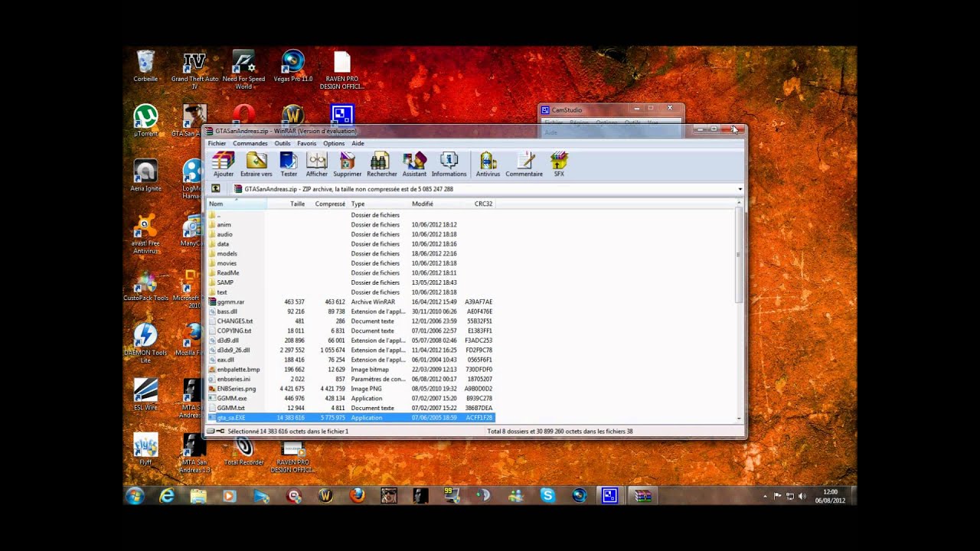Select the eax.dll file
980x551 pixels.
(x=351, y=360)
